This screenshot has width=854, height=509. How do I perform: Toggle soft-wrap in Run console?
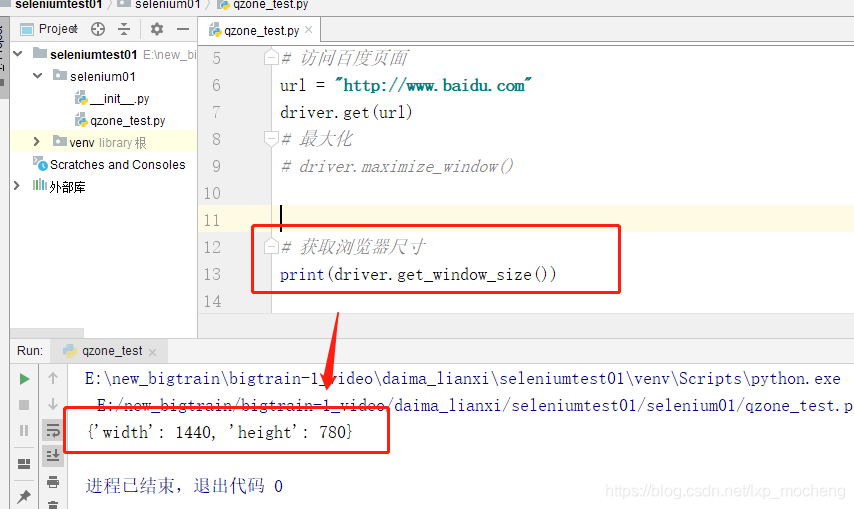pos(53,430)
